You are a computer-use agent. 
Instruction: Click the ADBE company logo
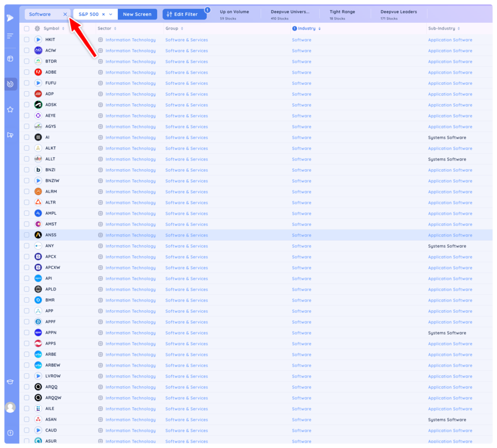[38, 72]
